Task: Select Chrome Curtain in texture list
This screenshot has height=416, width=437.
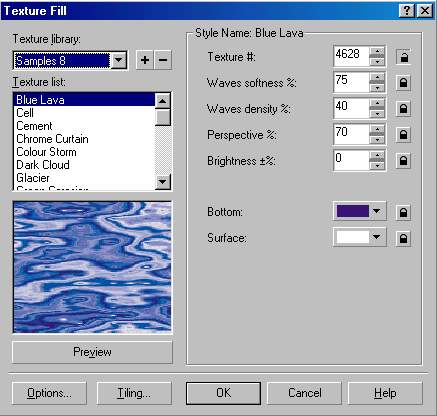Action: coord(52,139)
